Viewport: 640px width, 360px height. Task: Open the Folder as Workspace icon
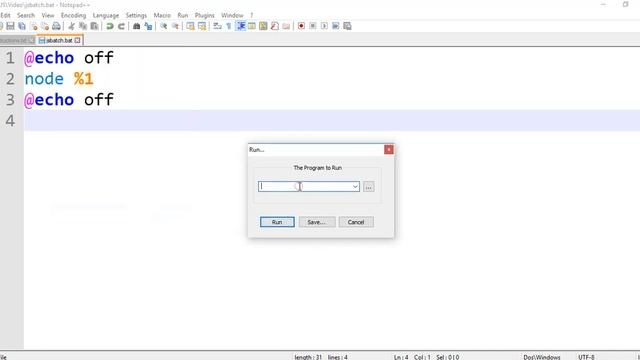click(286, 26)
